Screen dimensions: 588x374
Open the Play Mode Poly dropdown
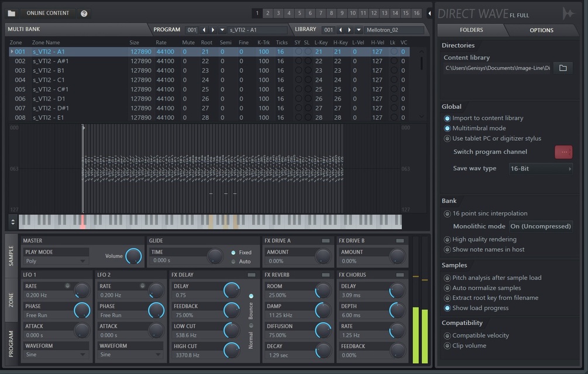pyautogui.click(x=56, y=261)
